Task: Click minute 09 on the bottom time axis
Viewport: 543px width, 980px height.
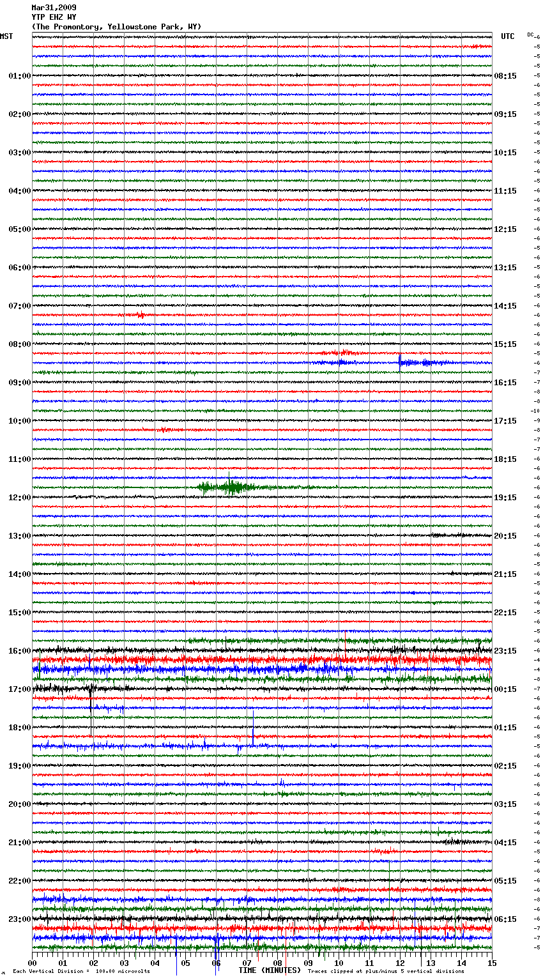Action: tap(308, 963)
